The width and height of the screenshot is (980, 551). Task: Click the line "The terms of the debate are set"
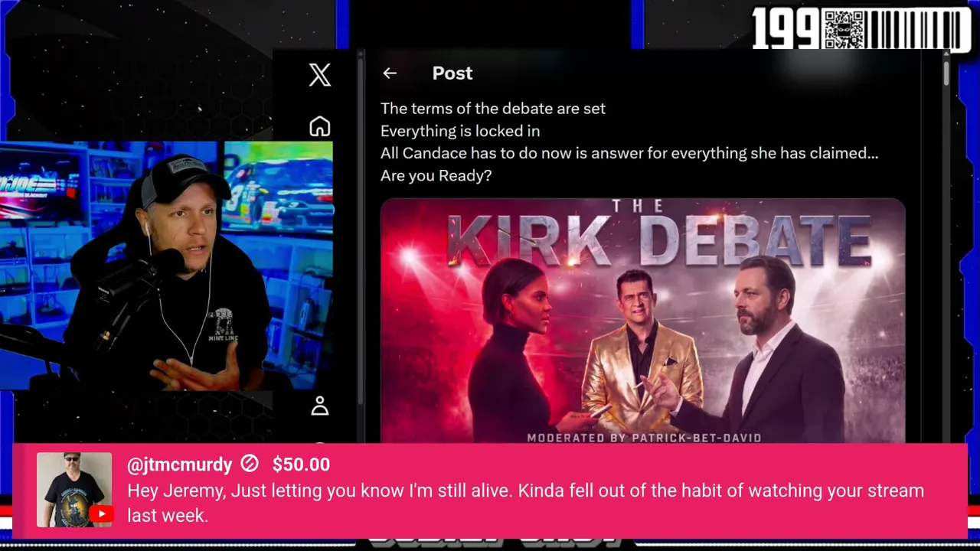[493, 109]
